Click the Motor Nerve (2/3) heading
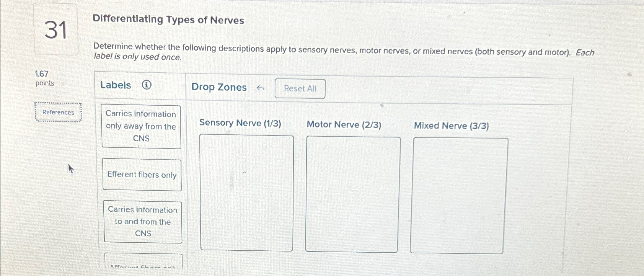This screenshot has height=276, width=644. click(344, 124)
